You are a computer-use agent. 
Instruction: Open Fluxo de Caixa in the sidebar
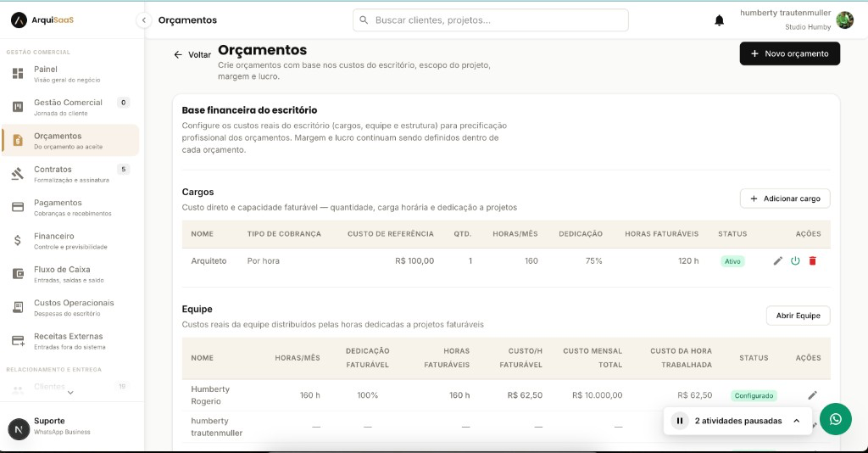click(70, 274)
